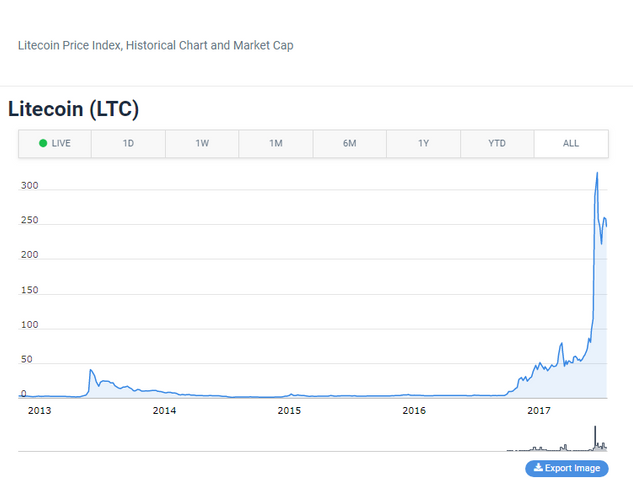Switch to the LIVE chart view
Viewport: 633px width, 480px height.
pyautogui.click(x=55, y=144)
